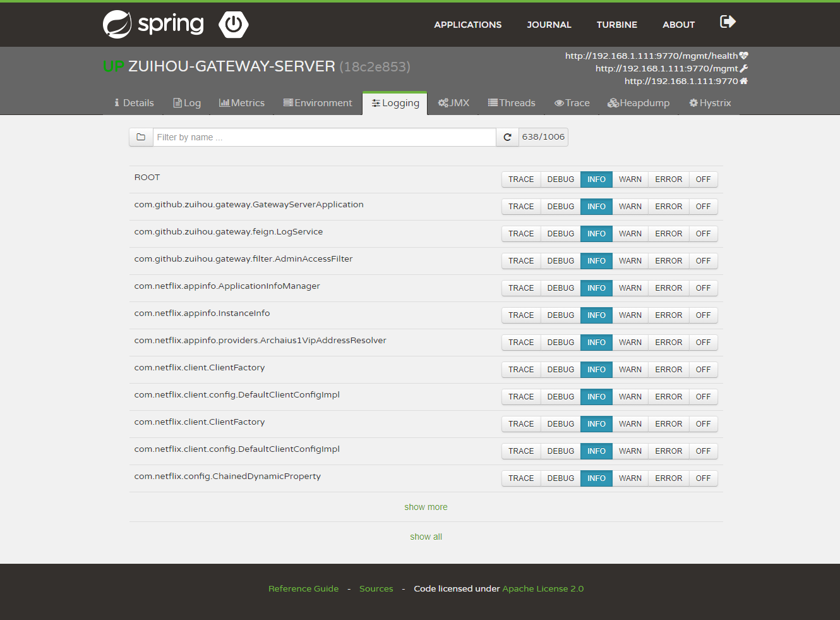Set GatewayServerApplication logger to WARN

(630, 207)
